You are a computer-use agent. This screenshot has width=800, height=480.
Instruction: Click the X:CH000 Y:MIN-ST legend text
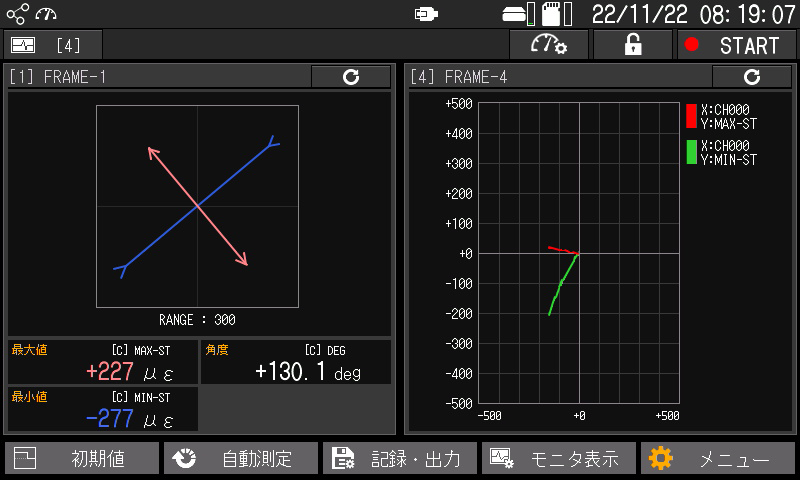[x=729, y=153]
